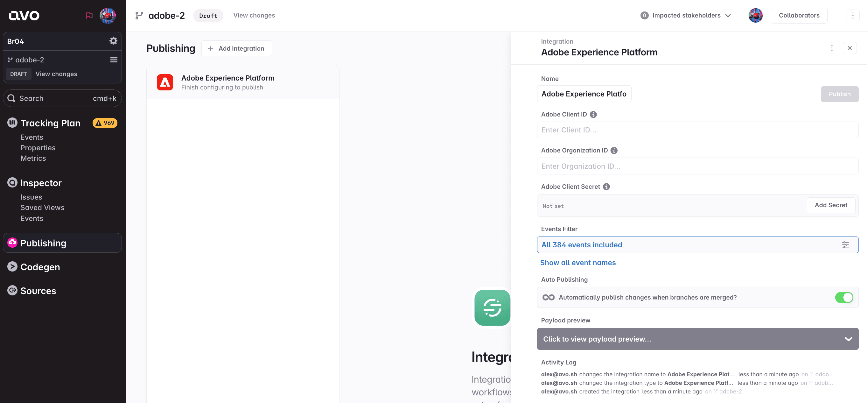Expand the payload preview chevron
This screenshot has width=868, height=403.
tap(848, 339)
